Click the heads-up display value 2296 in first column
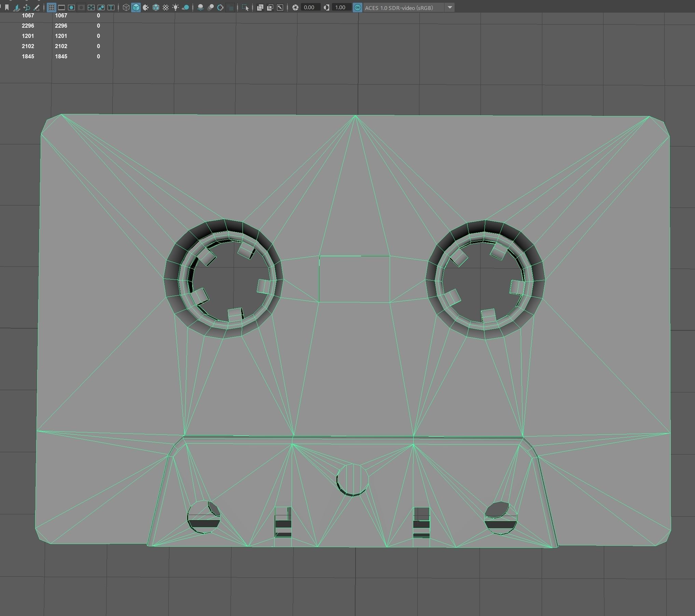Image resolution: width=695 pixels, height=616 pixels. [x=28, y=26]
